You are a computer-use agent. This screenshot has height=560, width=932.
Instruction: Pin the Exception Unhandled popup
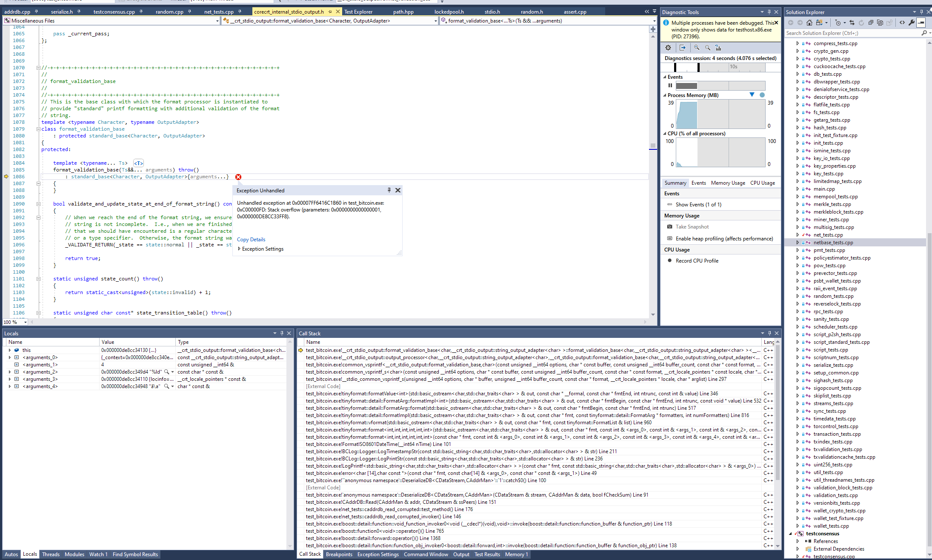click(389, 190)
